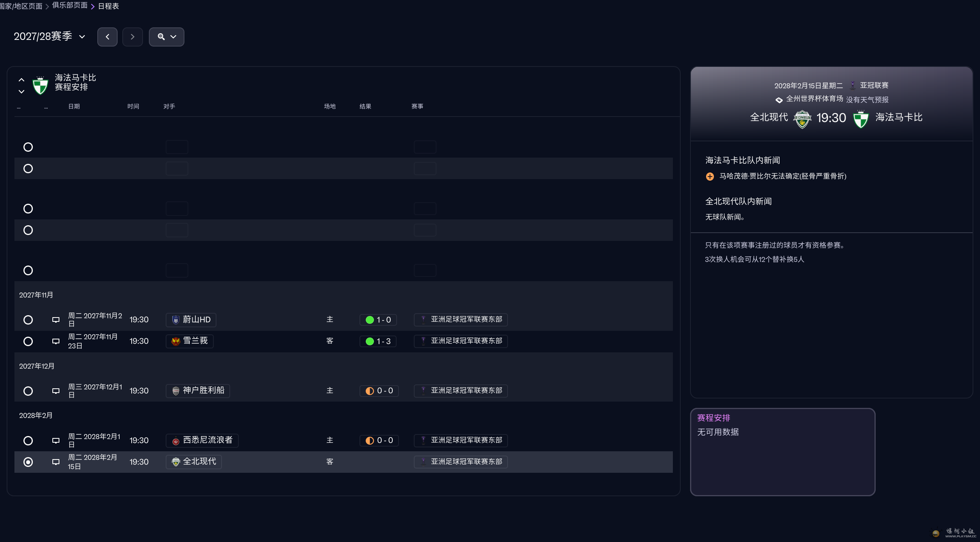Image resolution: width=980 pixels, height=542 pixels.
Task: Click the up chevron beside the club crest
Action: 21,80
